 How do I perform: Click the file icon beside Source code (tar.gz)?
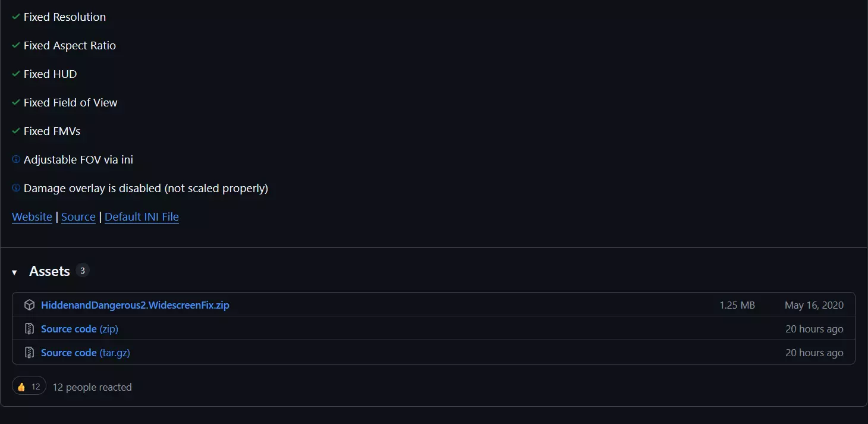point(29,353)
